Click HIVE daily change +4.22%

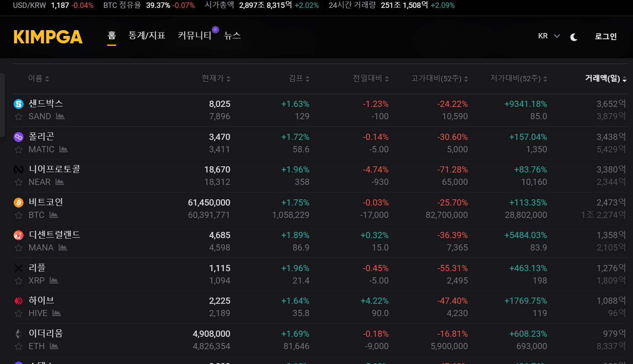coord(375,301)
